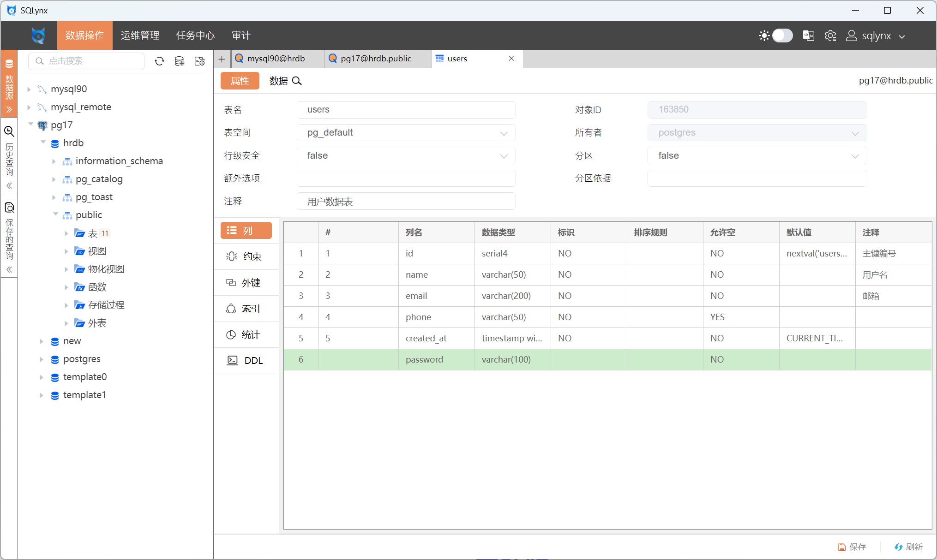Expand the mysql90 connection node

[x=29, y=89]
